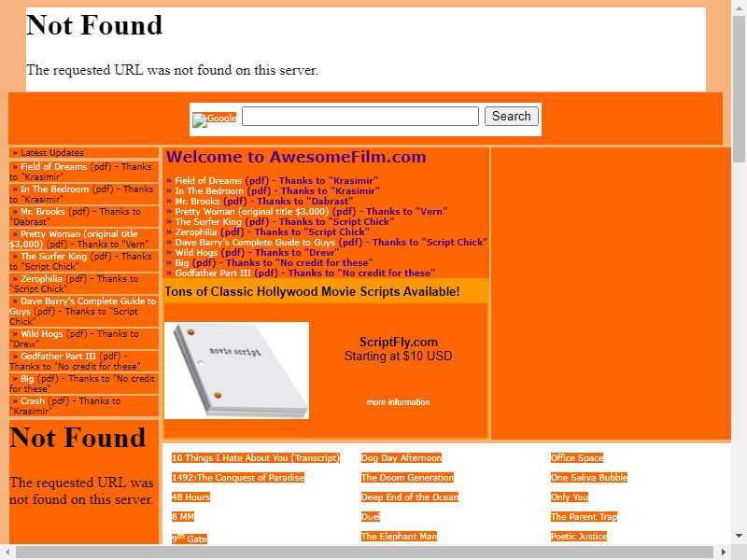Open '10 Things I Hate About You (Transcript)'

coord(256,457)
